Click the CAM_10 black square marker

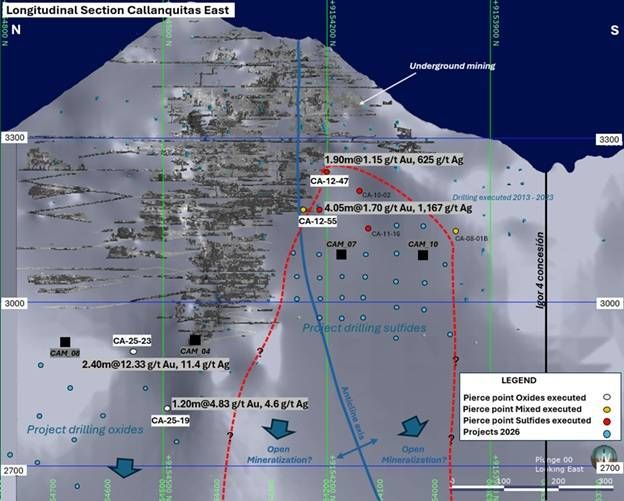pos(424,255)
